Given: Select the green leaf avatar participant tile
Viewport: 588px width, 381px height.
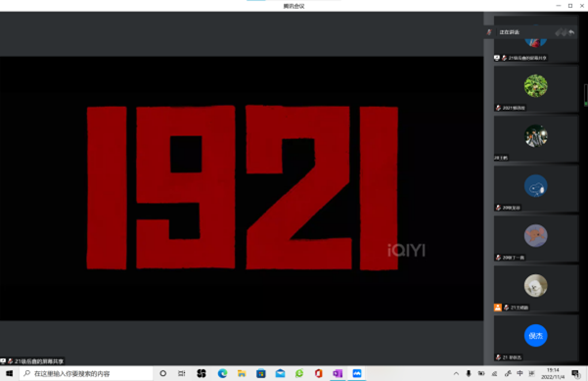Looking at the screenshot, I should (x=536, y=89).
